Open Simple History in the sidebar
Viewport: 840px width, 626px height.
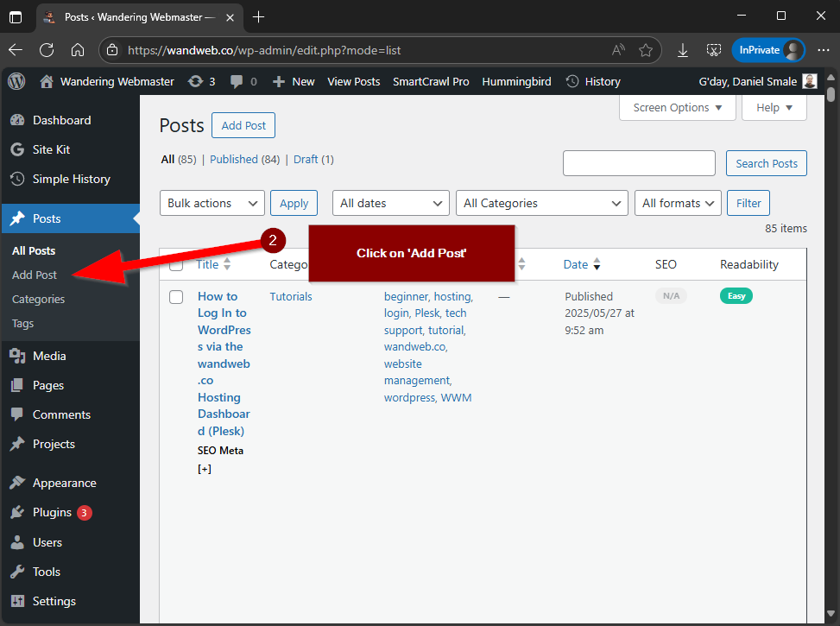pyautogui.click(x=71, y=179)
